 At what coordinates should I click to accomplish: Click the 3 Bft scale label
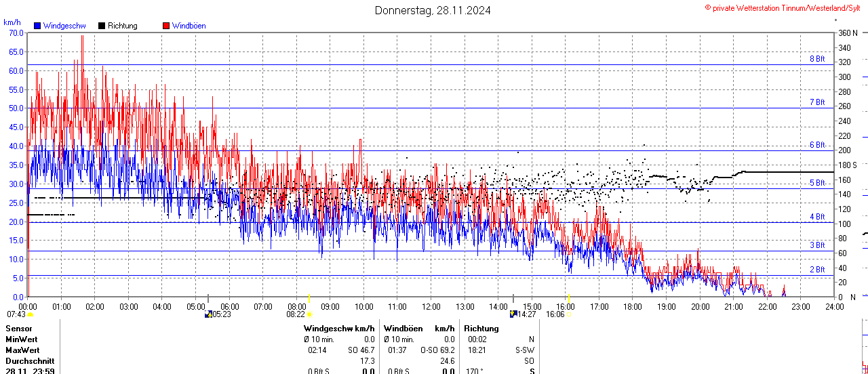click(x=817, y=245)
